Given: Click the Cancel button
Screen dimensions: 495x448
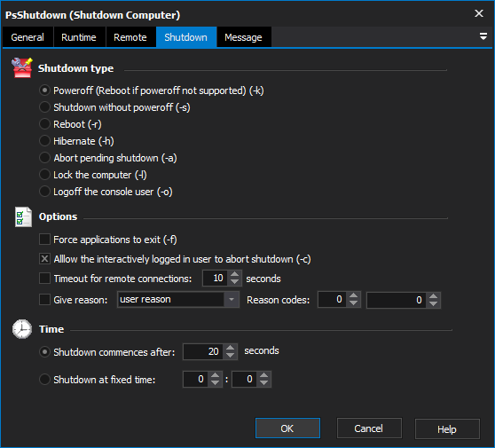Looking at the screenshot, I should (369, 428).
